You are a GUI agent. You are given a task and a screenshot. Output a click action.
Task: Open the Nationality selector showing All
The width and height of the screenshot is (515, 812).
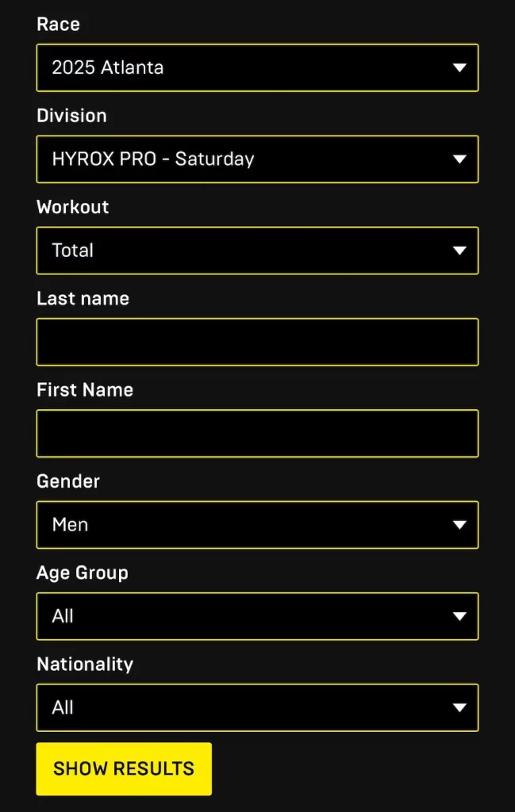click(x=257, y=708)
